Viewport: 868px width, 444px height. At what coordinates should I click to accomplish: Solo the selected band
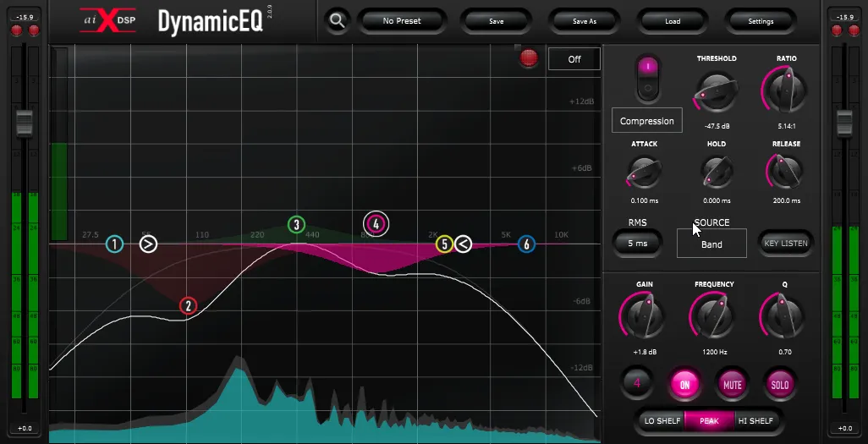(x=780, y=386)
